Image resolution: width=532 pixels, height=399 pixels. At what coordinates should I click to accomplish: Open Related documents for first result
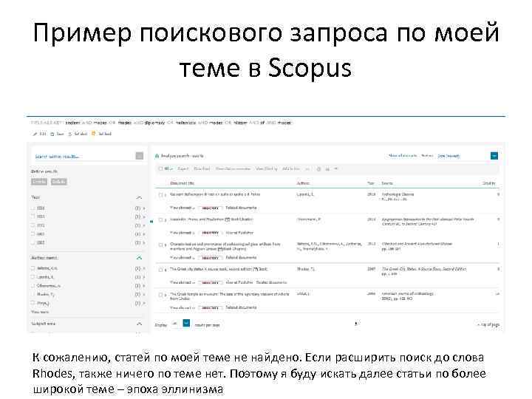(241, 208)
